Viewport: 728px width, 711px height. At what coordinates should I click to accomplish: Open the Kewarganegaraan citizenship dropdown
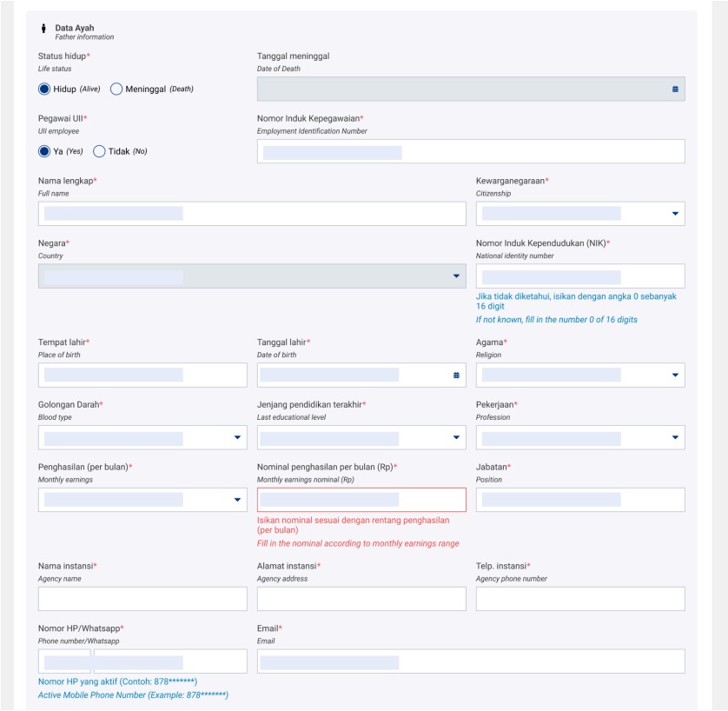point(674,214)
